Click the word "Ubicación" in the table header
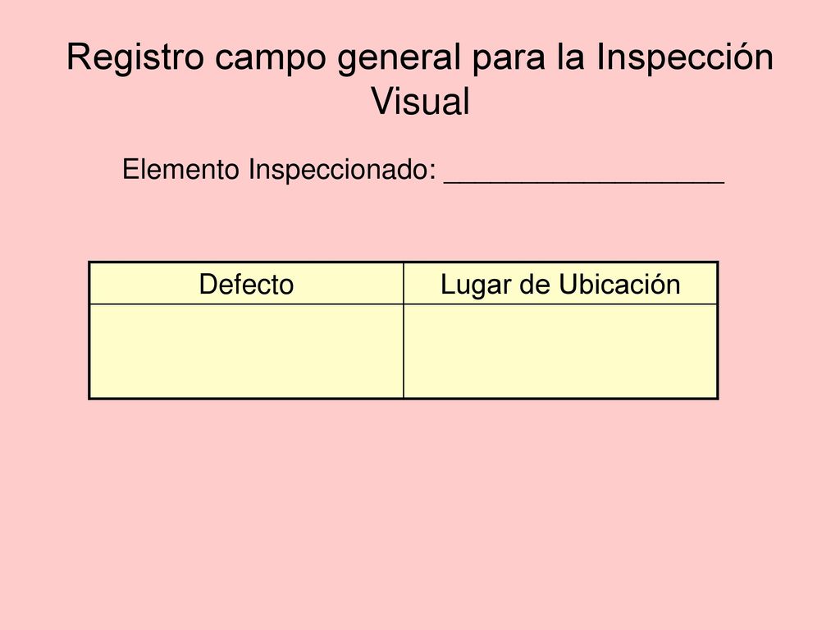 pyautogui.click(x=619, y=284)
